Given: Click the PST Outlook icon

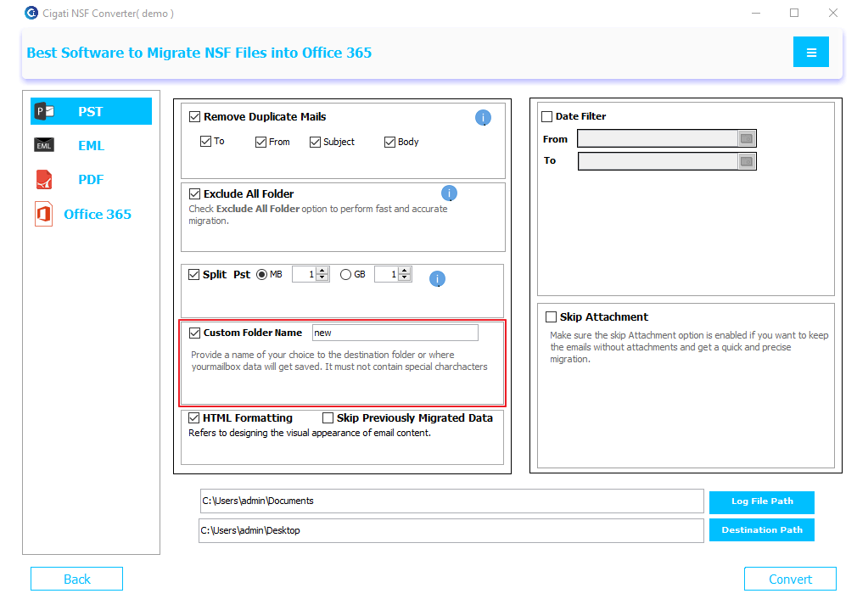Looking at the screenshot, I should [x=45, y=111].
